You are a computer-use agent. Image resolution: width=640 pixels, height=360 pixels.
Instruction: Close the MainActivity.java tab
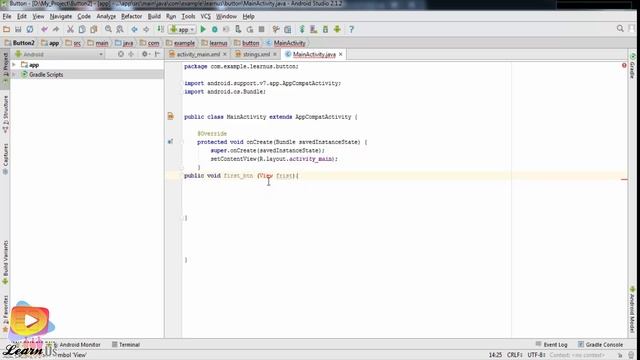tap(340, 54)
